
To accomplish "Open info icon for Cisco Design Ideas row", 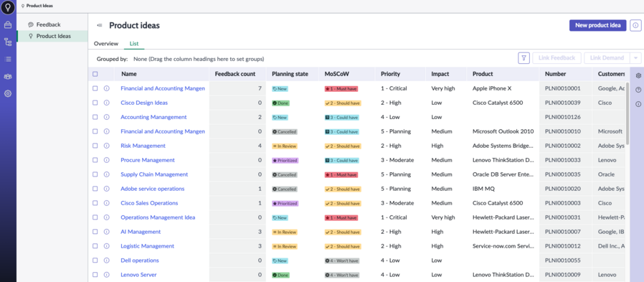I will (x=106, y=103).
